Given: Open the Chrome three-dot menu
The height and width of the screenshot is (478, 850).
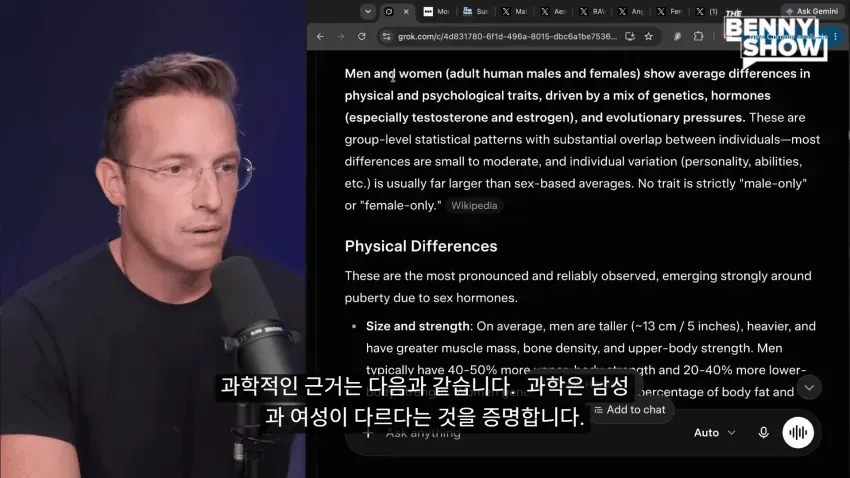Looking at the screenshot, I should pos(835,36).
